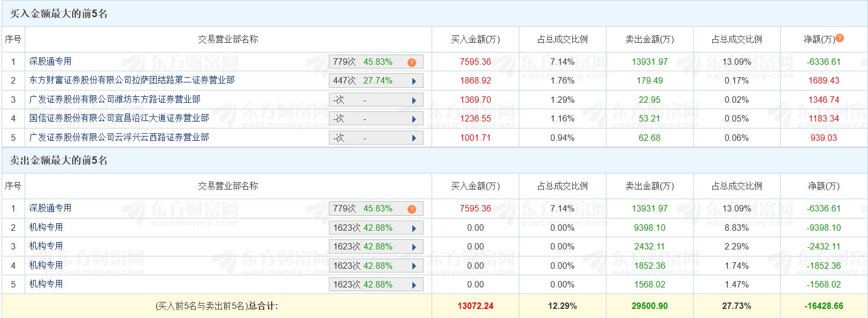Open the 东方财富证券拉萨团结路第二证券营业部 link
The width and height of the screenshot is (868, 318).
[132, 80]
